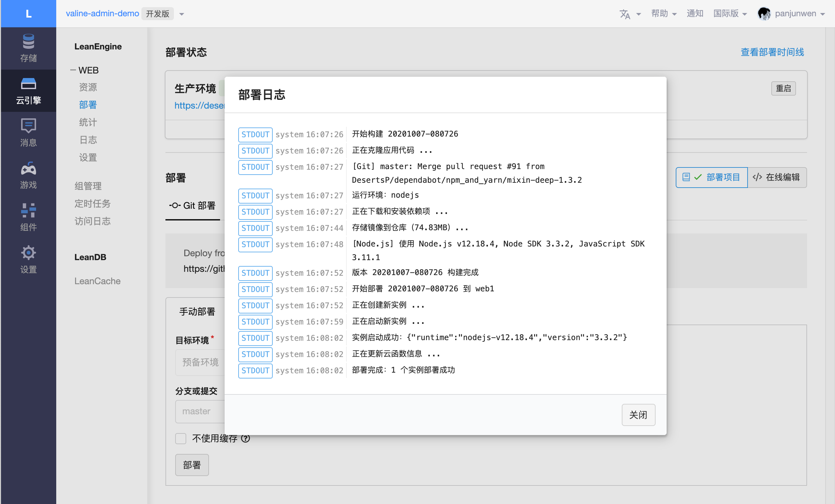
Task: Open the 查看部署时间线 link
Action: click(772, 52)
